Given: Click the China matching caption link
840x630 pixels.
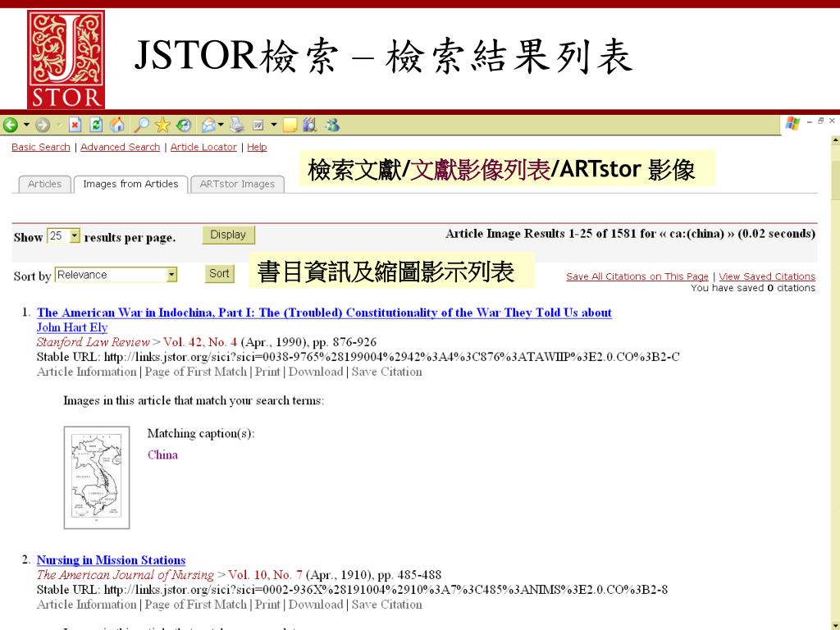Looking at the screenshot, I should [162, 454].
